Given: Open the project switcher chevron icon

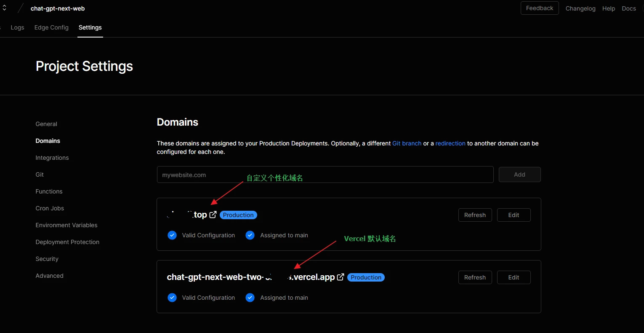Looking at the screenshot, I should coord(4,8).
